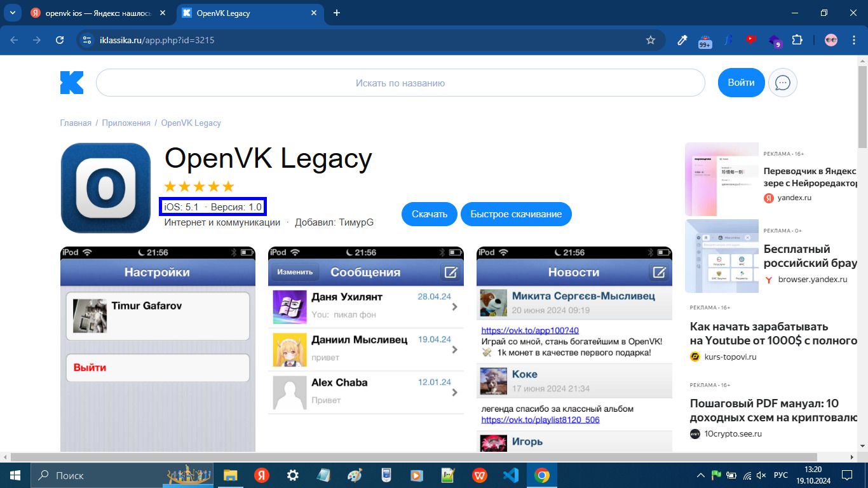Log in using the Войти button
The height and width of the screenshot is (488, 868).
pyautogui.click(x=741, y=83)
